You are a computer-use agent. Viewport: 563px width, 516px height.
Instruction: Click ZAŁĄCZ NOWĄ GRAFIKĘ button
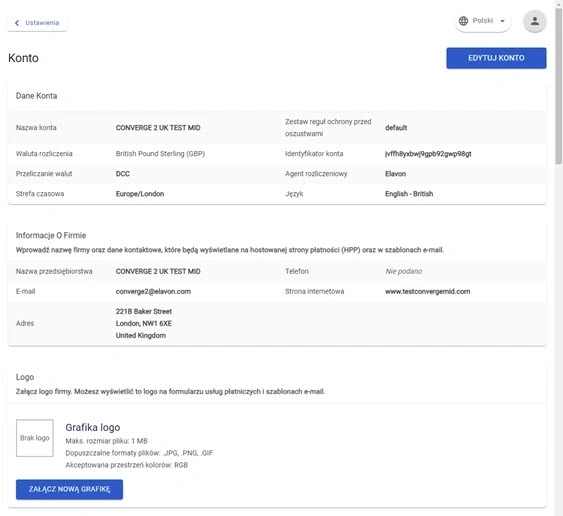tap(69, 489)
